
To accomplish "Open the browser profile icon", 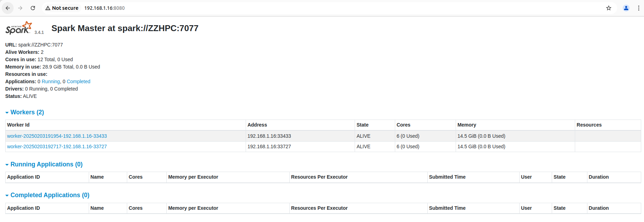I will click(x=626, y=8).
